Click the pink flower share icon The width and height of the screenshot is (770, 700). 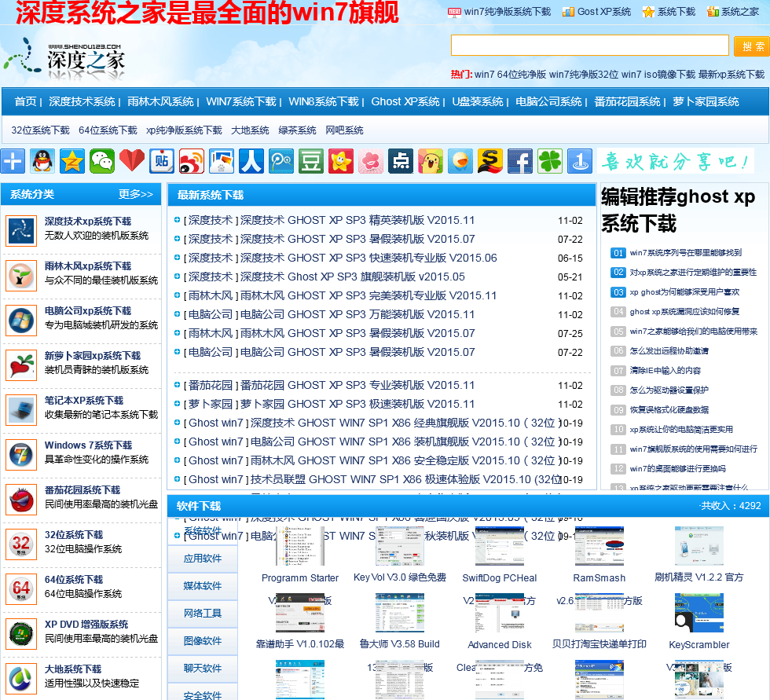(371, 161)
